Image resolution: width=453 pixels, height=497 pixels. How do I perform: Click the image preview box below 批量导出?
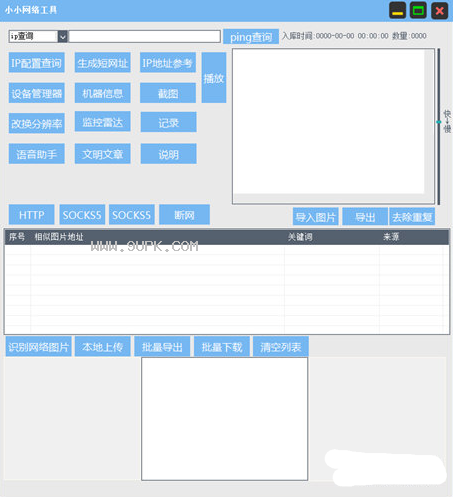[224, 419]
